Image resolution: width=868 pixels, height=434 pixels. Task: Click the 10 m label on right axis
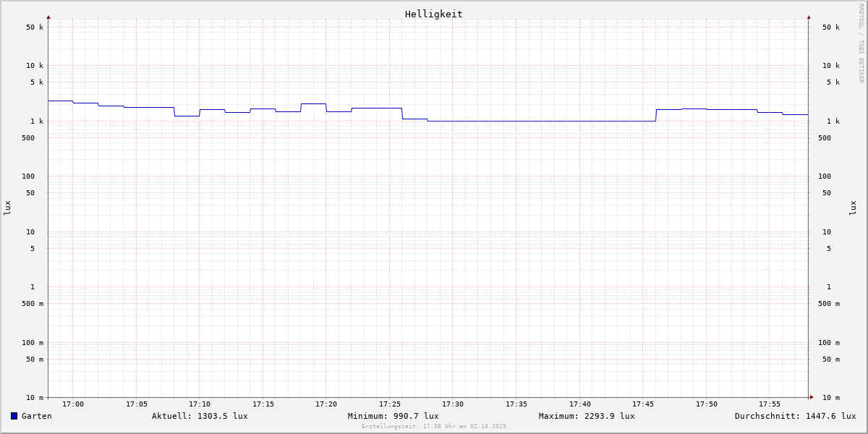pos(831,398)
